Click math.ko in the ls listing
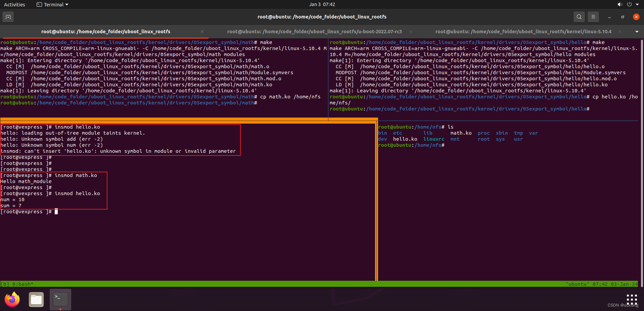644x311 pixels. [461, 133]
